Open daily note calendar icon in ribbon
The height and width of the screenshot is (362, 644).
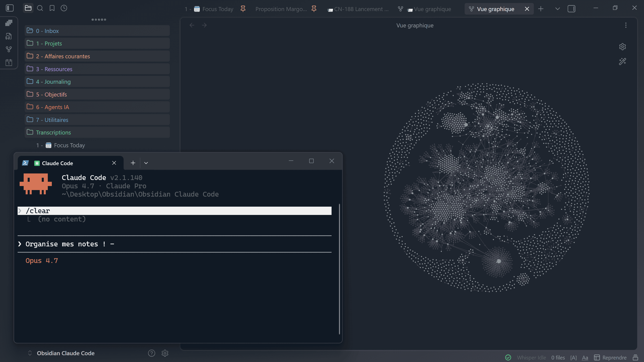(x=9, y=62)
